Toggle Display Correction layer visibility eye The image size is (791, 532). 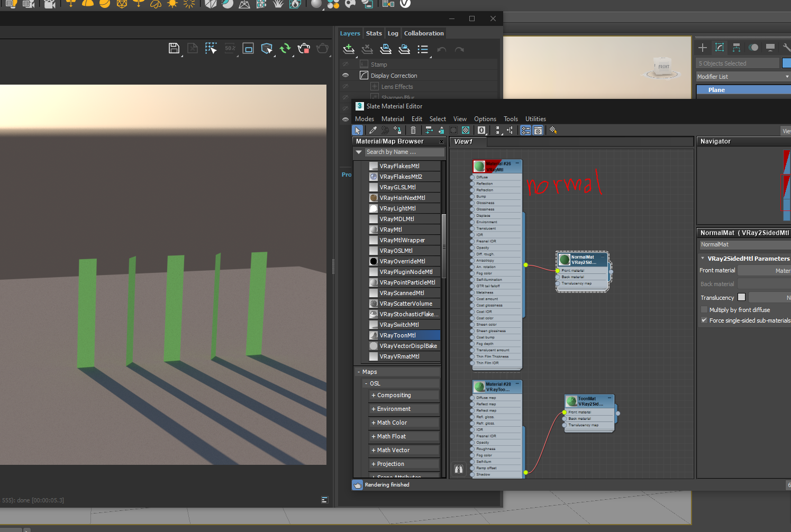tap(346, 75)
